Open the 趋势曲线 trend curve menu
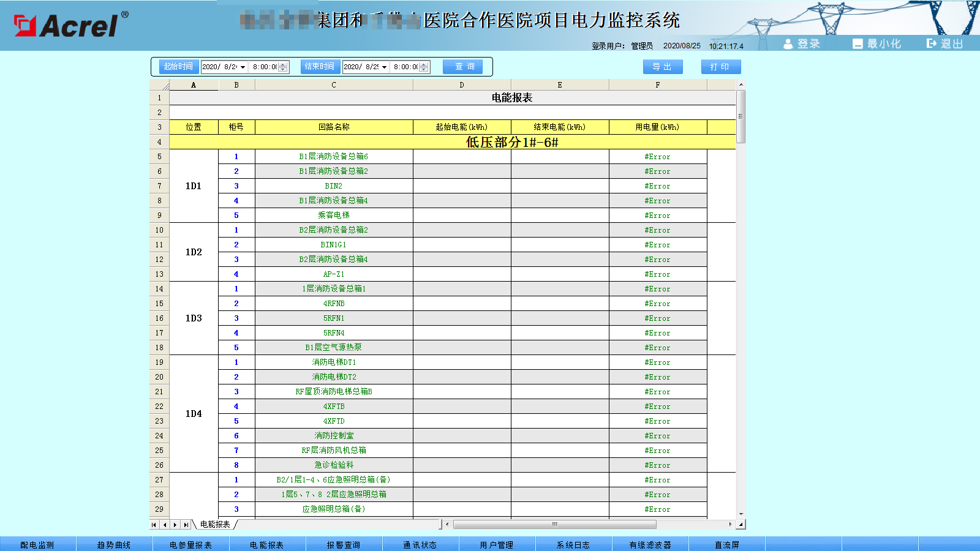The height and width of the screenshot is (551, 980). [114, 544]
